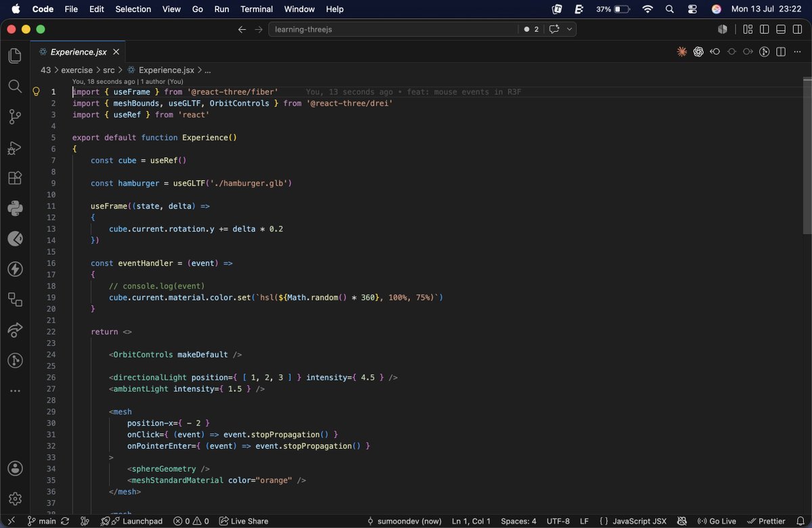Viewport: 812px width, 528px height.
Task: Open the Terminal menu
Action: 256,9
